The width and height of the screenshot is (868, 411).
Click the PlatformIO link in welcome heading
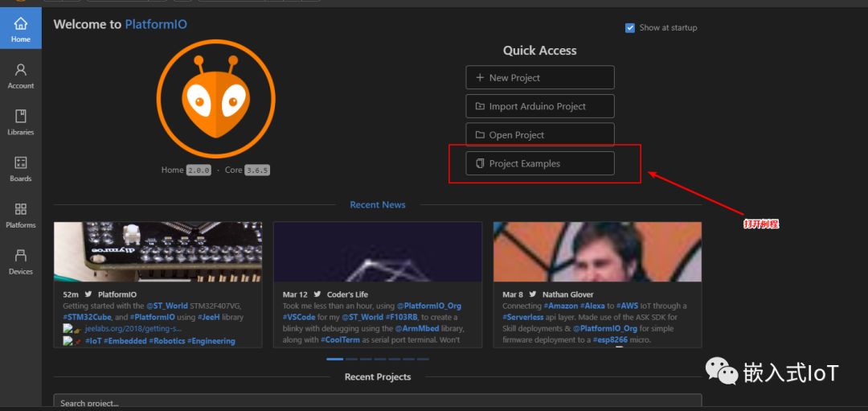coord(156,24)
